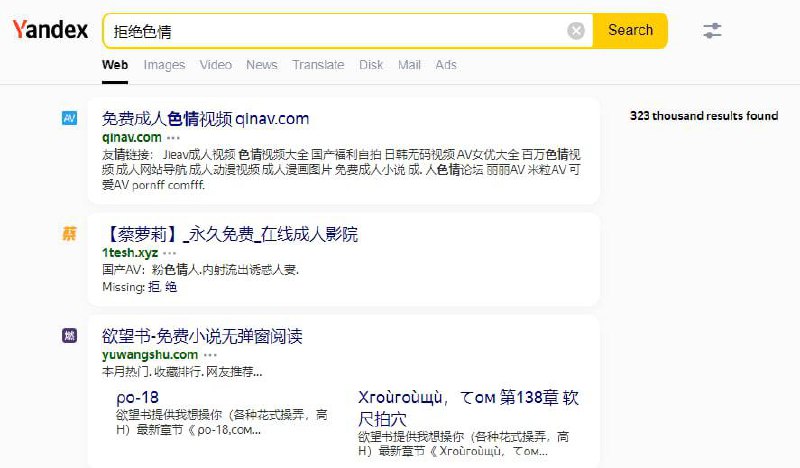Expand the three-dot menu beside yuwangshu.com
800x468 pixels.
pyautogui.click(x=210, y=355)
